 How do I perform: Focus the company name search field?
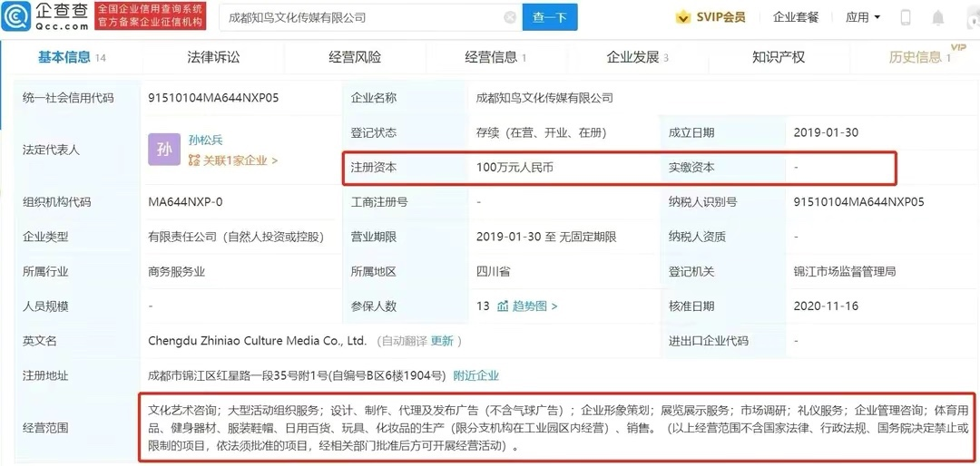tap(370, 17)
